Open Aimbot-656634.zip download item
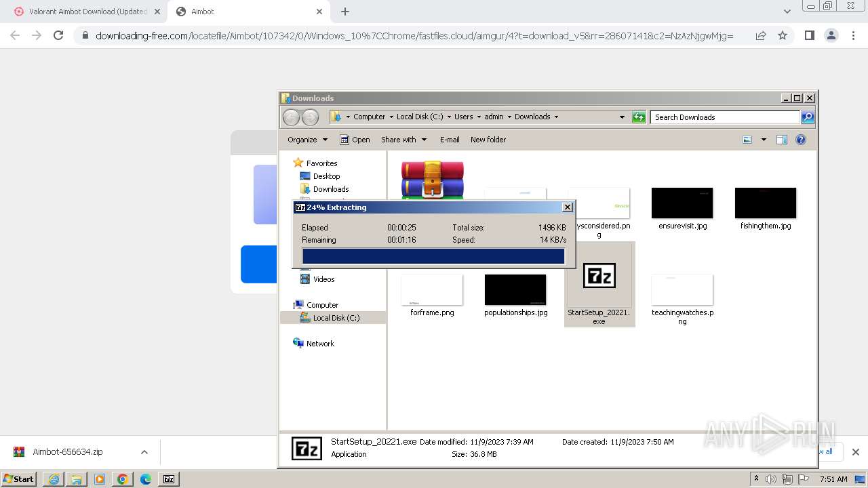Screen dimensions: 868x488 point(68,452)
